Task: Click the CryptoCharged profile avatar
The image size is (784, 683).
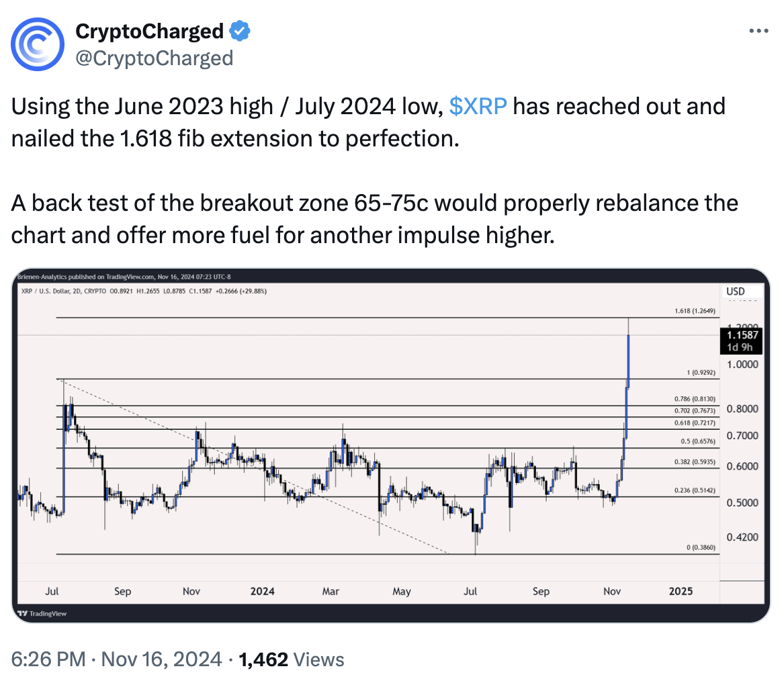Action: click(39, 44)
